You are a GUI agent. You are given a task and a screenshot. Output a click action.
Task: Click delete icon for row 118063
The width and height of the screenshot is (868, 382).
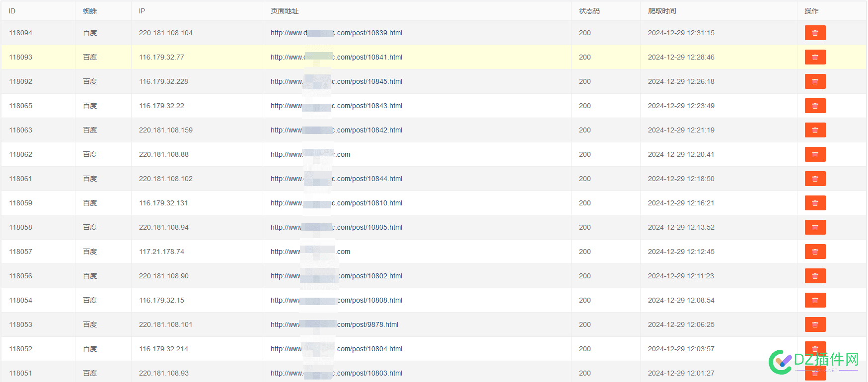(815, 130)
